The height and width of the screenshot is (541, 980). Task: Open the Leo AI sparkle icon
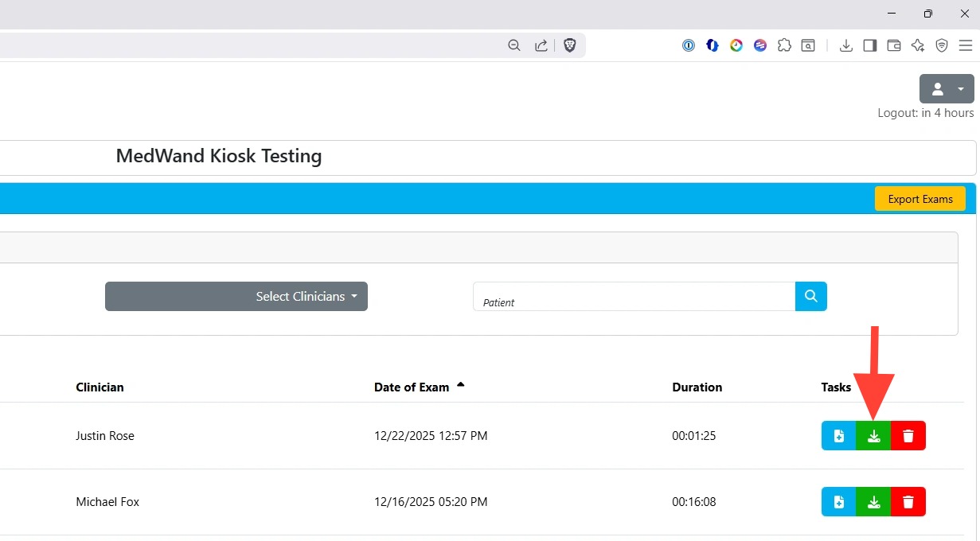point(918,45)
